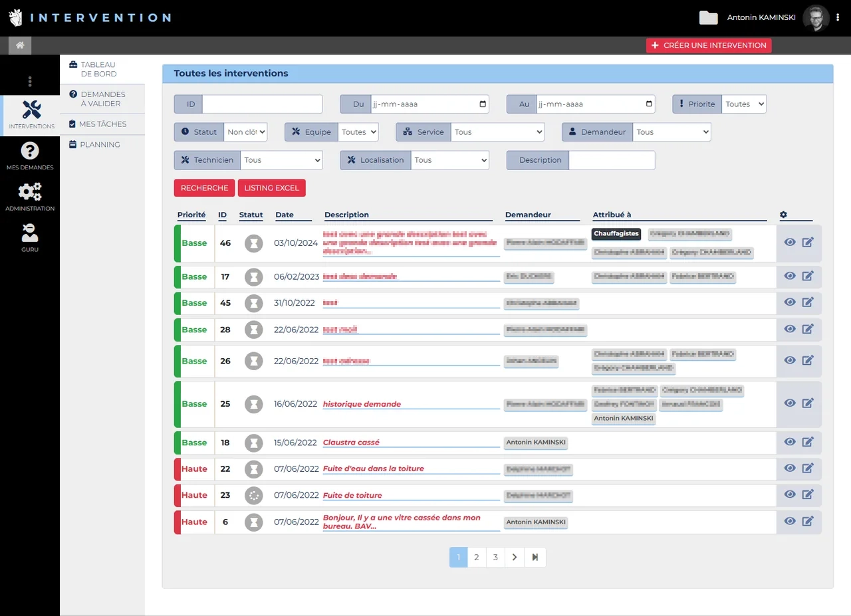The height and width of the screenshot is (616, 851).
Task: Expand the Technicien dropdown filter
Action: pyautogui.click(x=281, y=160)
